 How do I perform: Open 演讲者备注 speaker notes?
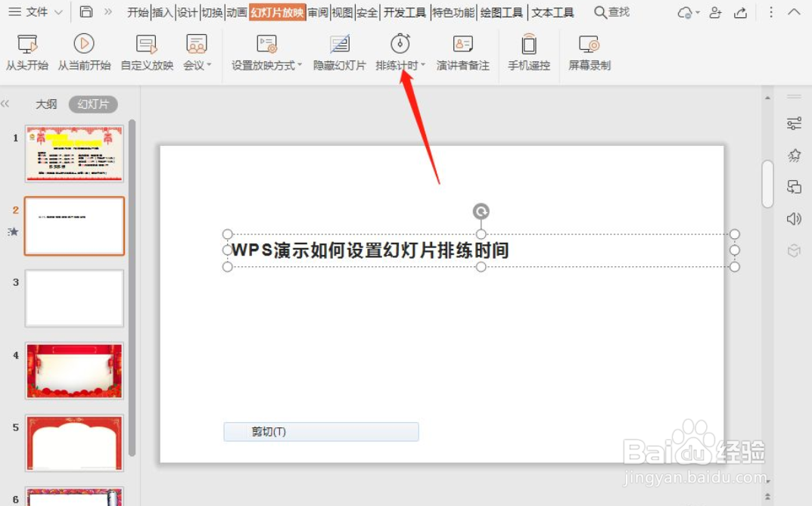coord(462,44)
